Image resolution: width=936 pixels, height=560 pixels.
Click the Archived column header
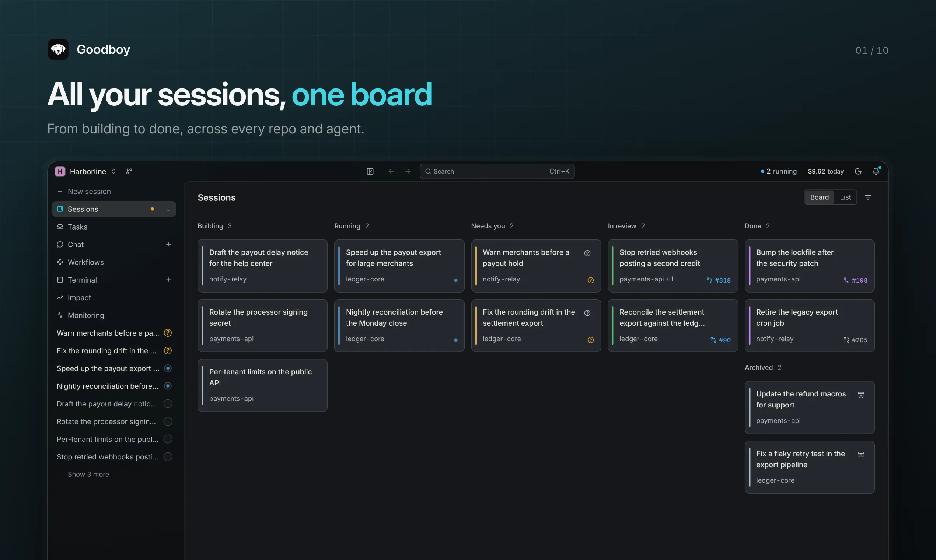763,368
